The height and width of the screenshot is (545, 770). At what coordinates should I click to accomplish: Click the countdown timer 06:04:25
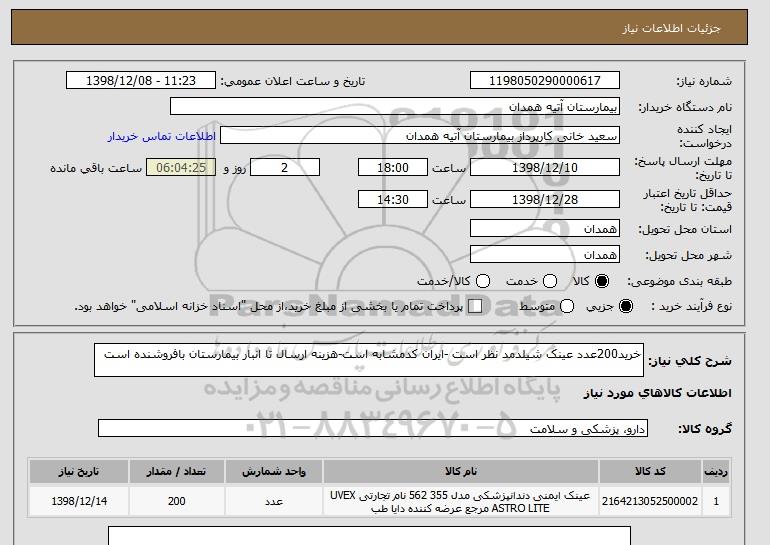click(x=181, y=167)
